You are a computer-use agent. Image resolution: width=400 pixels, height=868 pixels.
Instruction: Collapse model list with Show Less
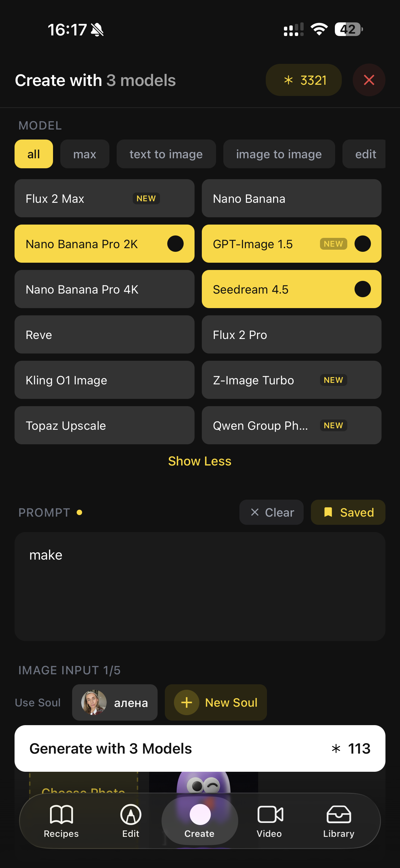tap(200, 461)
